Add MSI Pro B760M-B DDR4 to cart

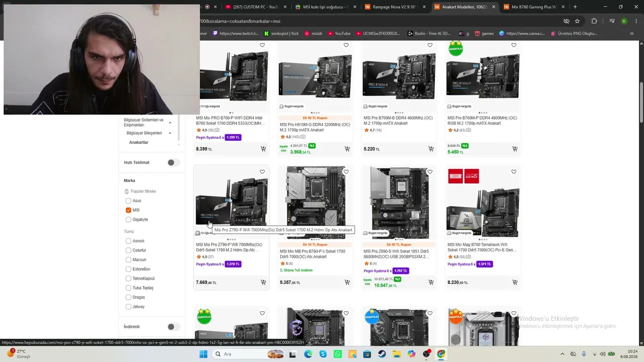tap(431, 149)
